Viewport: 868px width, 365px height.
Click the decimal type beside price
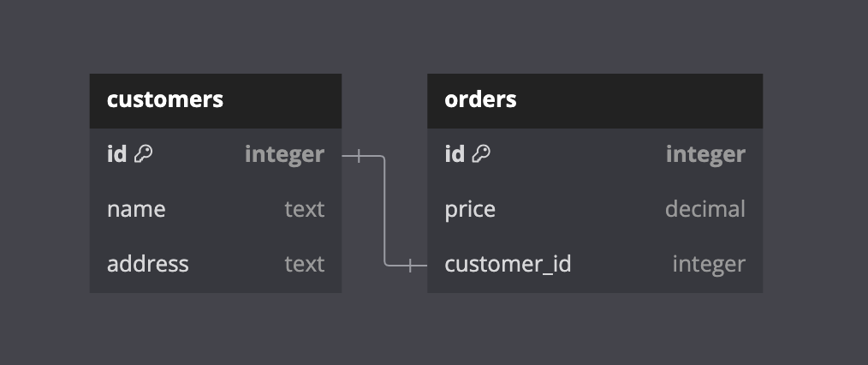point(705,209)
